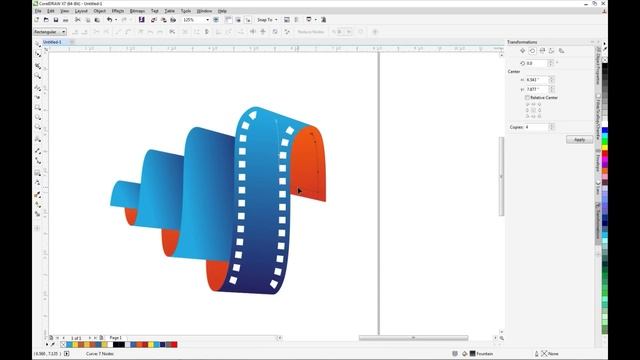The height and width of the screenshot is (360, 640).
Task: Open the Layout menu
Action: [81, 11]
